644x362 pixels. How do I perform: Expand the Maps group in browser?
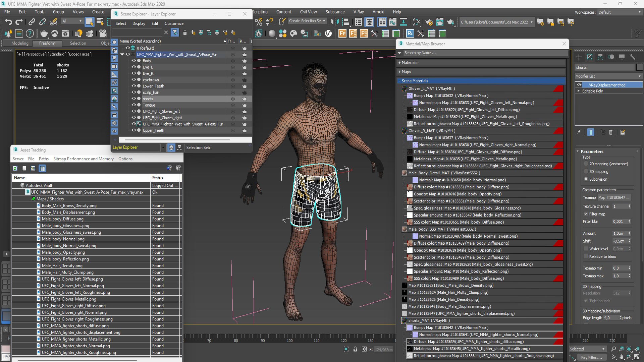point(400,72)
